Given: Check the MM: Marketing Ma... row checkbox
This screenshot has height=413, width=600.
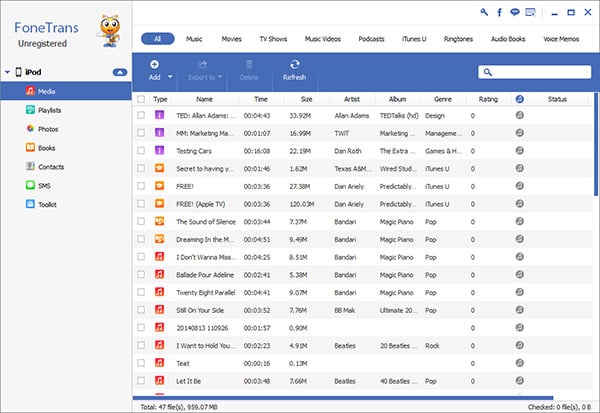Looking at the screenshot, I should (141, 133).
